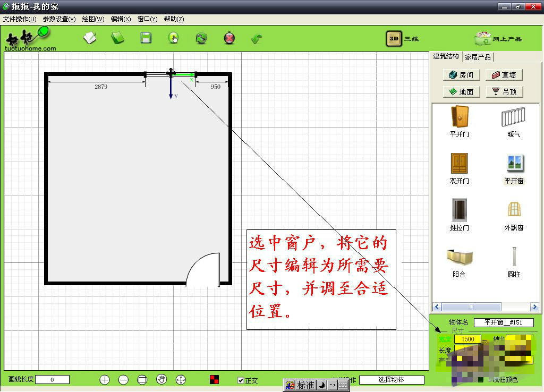
Task: Click the left arrow of catalog scrollbar
Action: [x=437, y=306]
